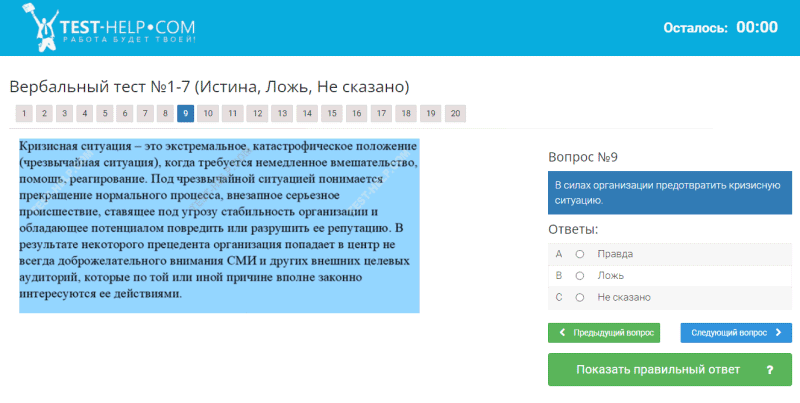This screenshot has width=800, height=403.
Task: Go to the last question 20
Action: [456, 113]
